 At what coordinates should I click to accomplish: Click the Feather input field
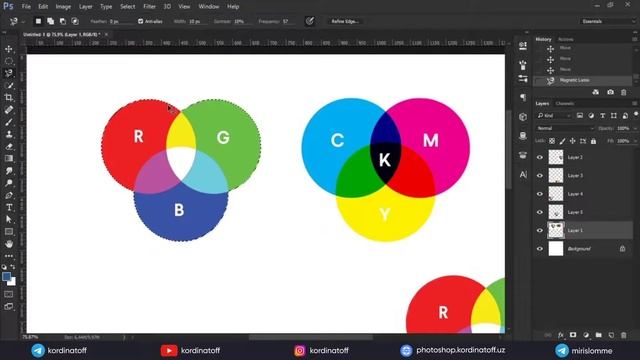[x=121, y=21]
